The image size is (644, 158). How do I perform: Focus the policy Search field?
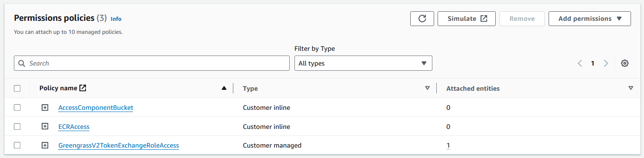pos(152,63)
